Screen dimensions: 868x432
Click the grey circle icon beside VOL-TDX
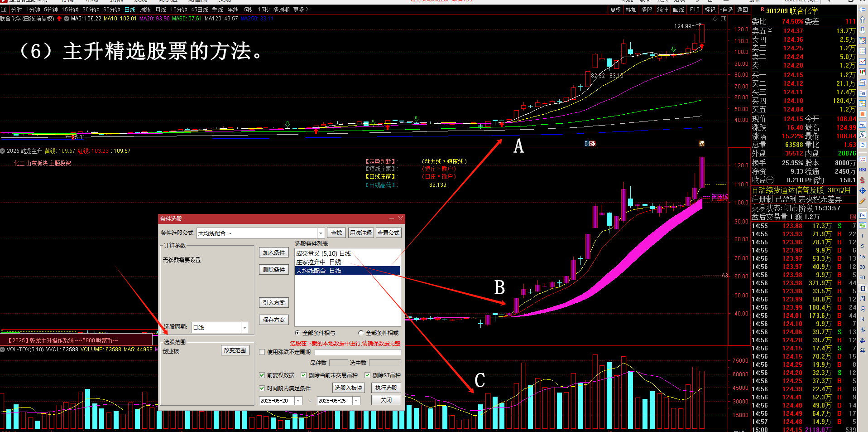(x=3, y=349)
